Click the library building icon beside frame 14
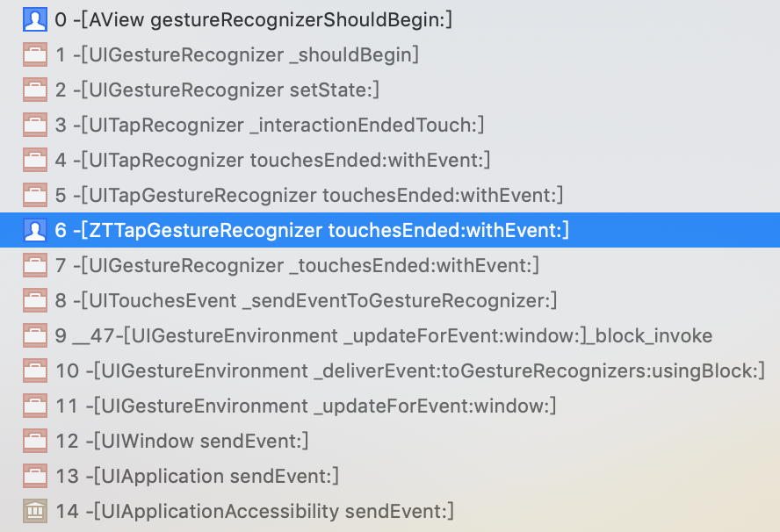Image resolution: width=780 pixels, height=532 pixels. (35, 511)
